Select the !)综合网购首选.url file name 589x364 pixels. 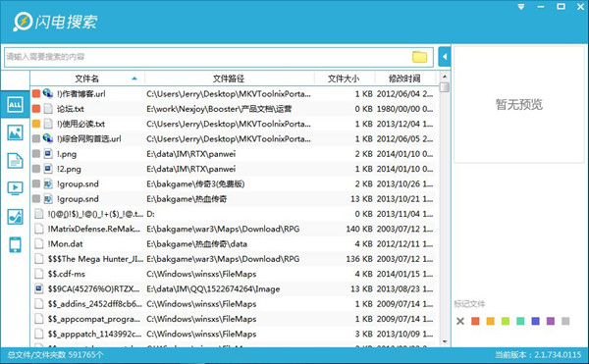pyautogui.click(x=89, y=139)
